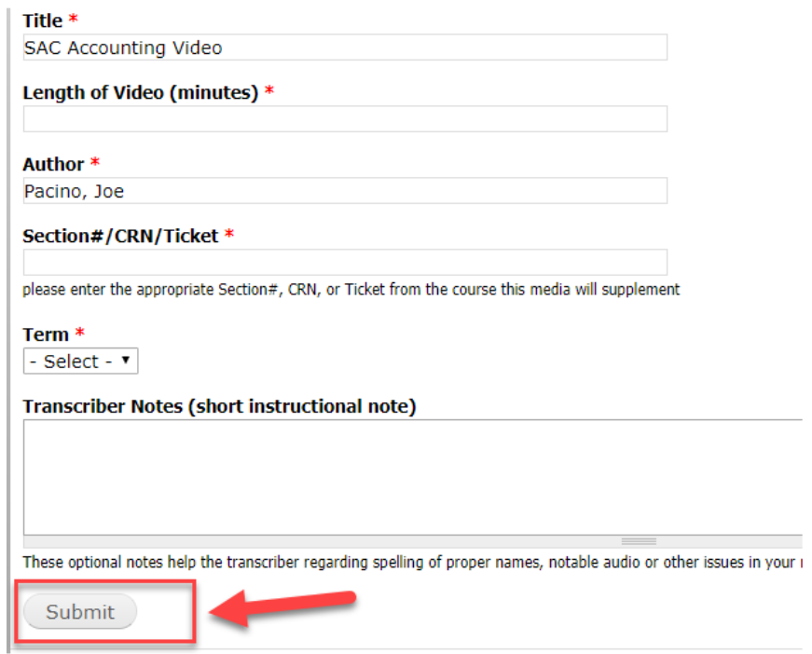Click inside the Transcriber Notes text area
The height and width of the screenshot is (654, 812).
(410, 476)
